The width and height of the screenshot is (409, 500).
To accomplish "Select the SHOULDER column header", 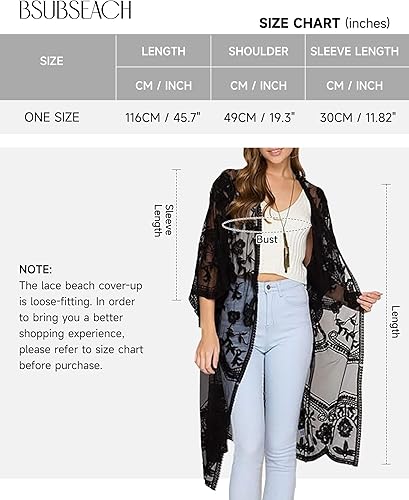I will click(x=258, y=51).
